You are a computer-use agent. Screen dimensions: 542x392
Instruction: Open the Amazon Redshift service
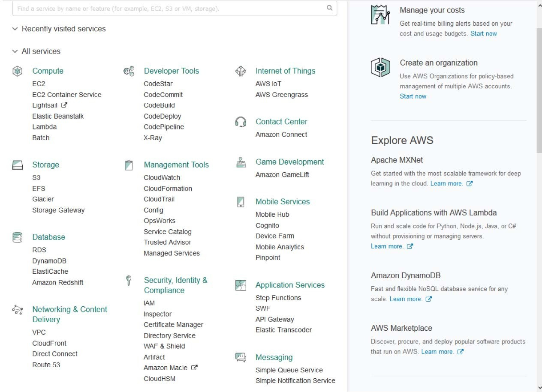[58, 283]
